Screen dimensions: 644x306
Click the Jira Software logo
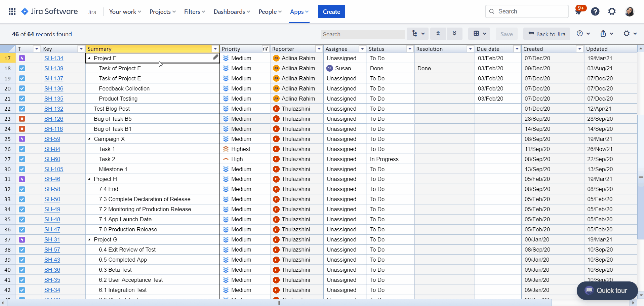pos(49,11)
